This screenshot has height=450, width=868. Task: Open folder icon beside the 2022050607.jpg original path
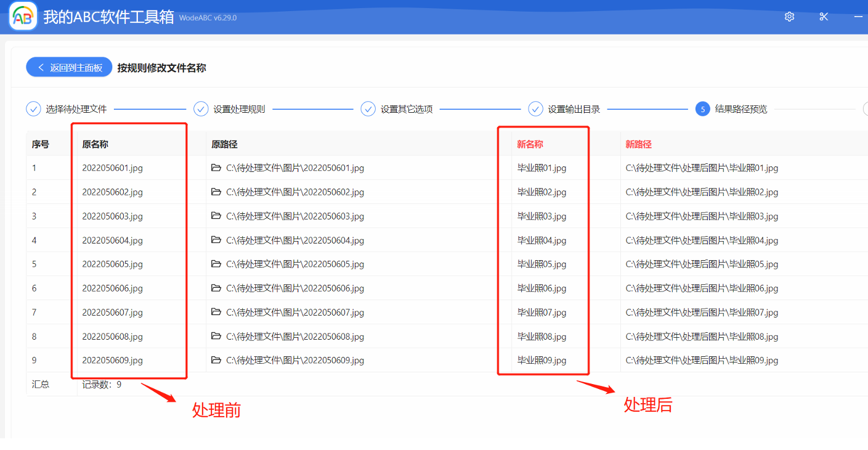216,312
